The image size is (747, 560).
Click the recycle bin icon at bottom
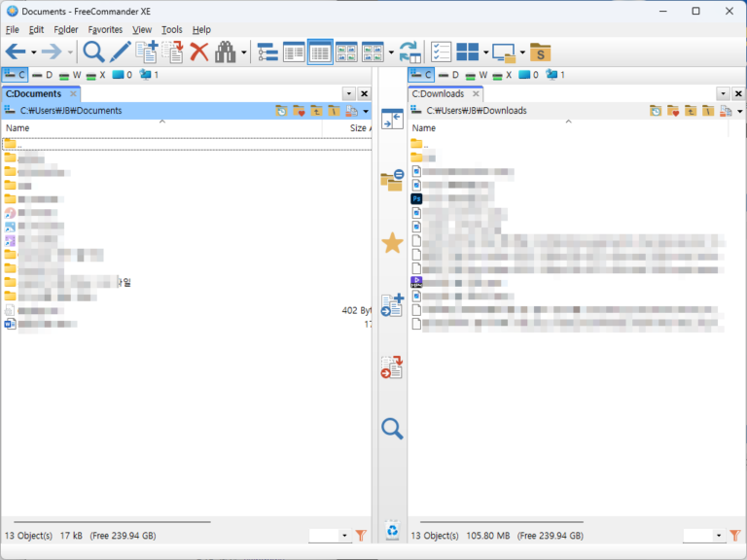pyautogui.click(x=392, y=530)
